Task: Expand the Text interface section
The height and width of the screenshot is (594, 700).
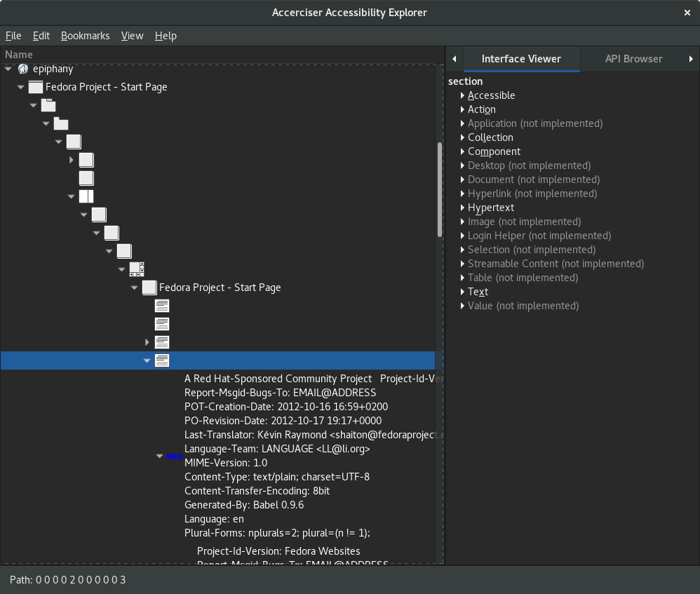Action: [462, 292]
